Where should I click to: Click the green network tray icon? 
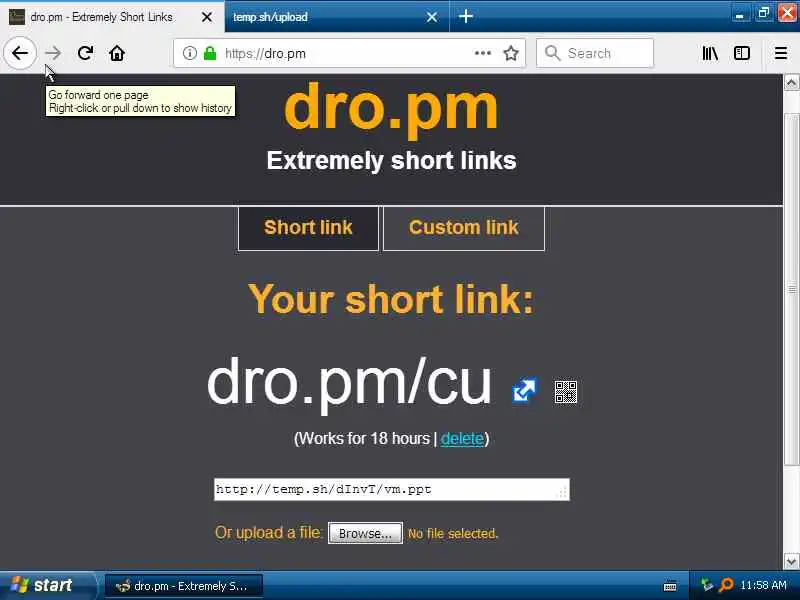pyautogui.click(x=707, y=585)
